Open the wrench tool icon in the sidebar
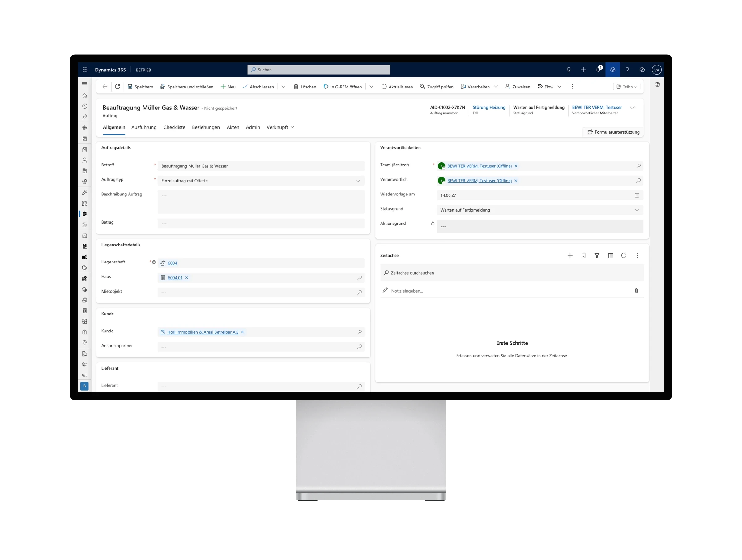742x560 pixels. [x=84, y=192]
